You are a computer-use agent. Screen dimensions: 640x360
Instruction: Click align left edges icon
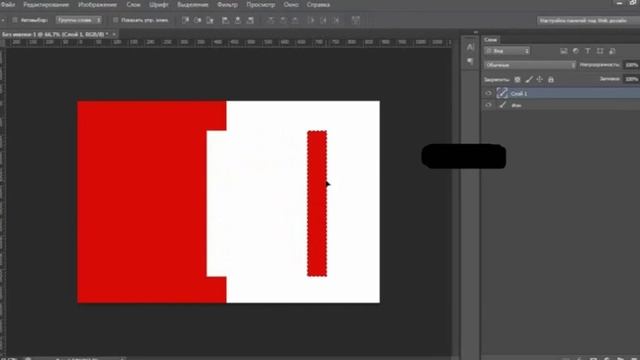(225, 20)
